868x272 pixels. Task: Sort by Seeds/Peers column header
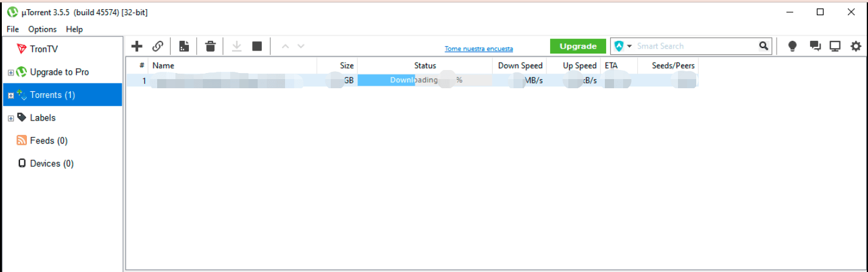tap(668, 65)
